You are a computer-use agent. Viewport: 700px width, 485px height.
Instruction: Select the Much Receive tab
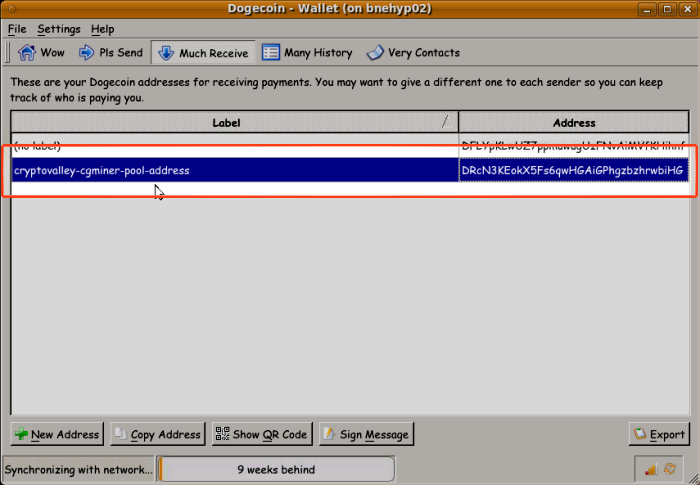coord(203,53)
